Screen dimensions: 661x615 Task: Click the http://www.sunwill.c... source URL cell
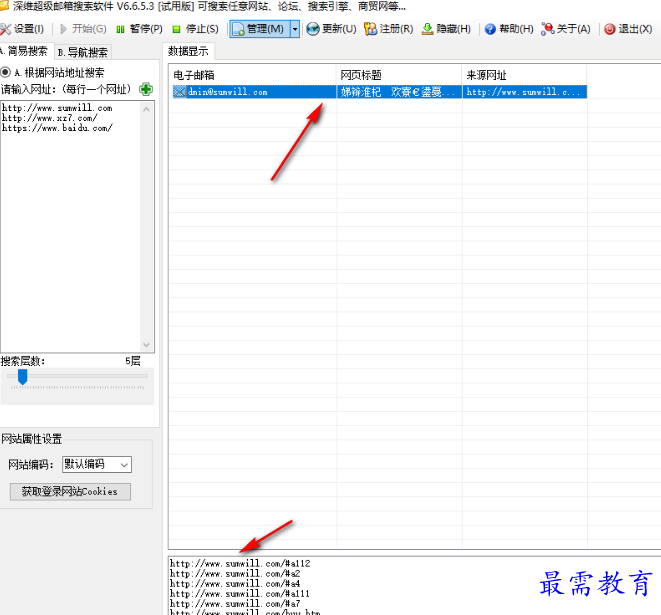tap(524, 92)
